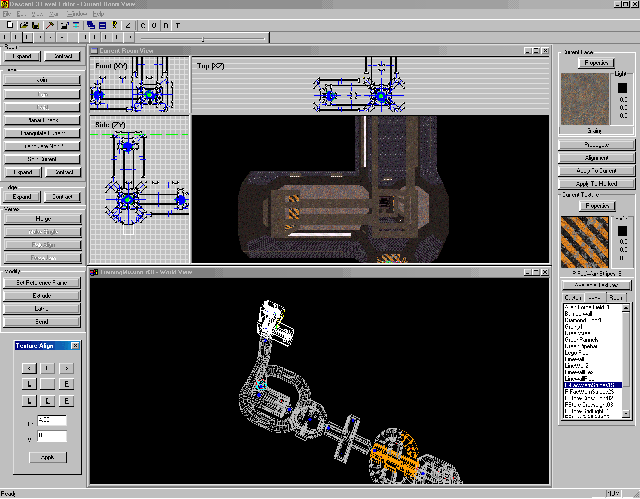The width and height of the screenshot is (640, 499).
Task: Move the toolbar horizontal slider handle
Action: click(x=203, y=38)
